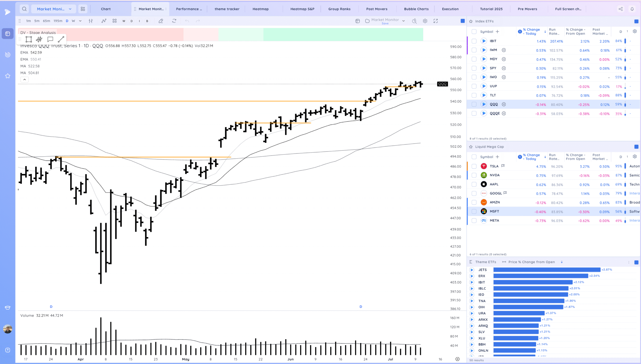Click the refresh chart icon
The width and height of the screenshot is (641, 364).
[174, 21]
